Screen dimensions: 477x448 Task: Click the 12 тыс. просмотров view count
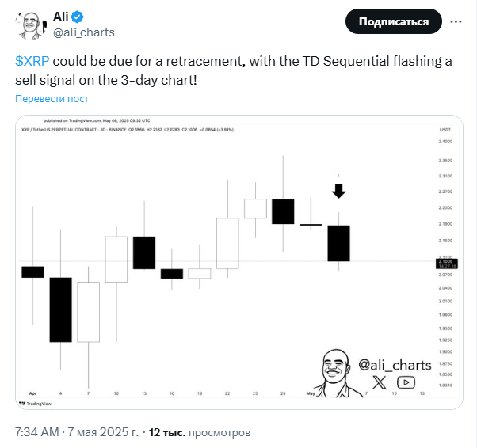coord(200,432)
